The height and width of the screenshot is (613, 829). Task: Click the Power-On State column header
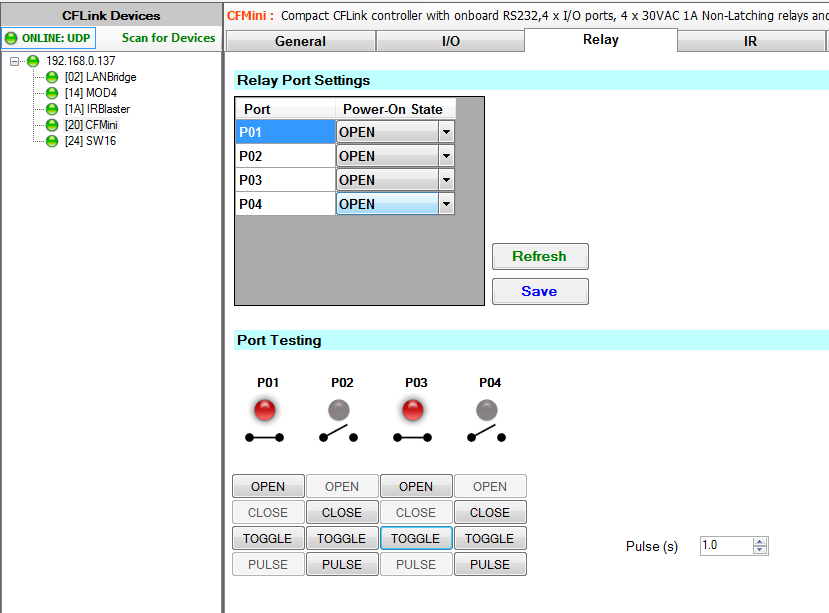point(395,109)
